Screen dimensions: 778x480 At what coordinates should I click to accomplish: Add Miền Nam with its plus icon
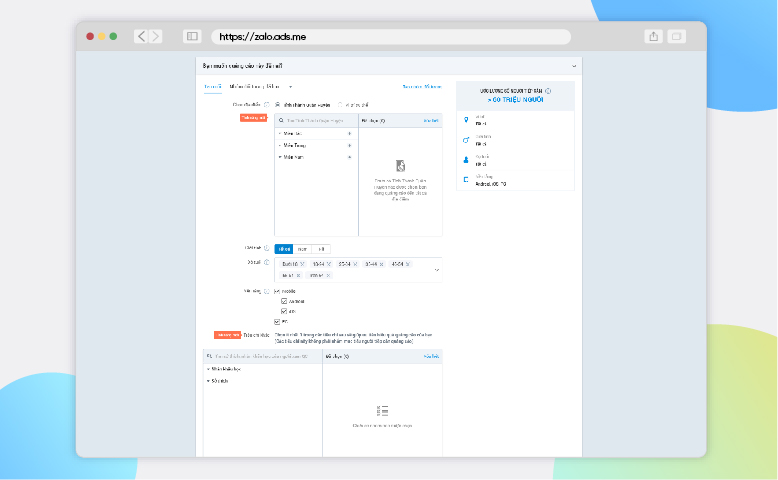[349, 157]
